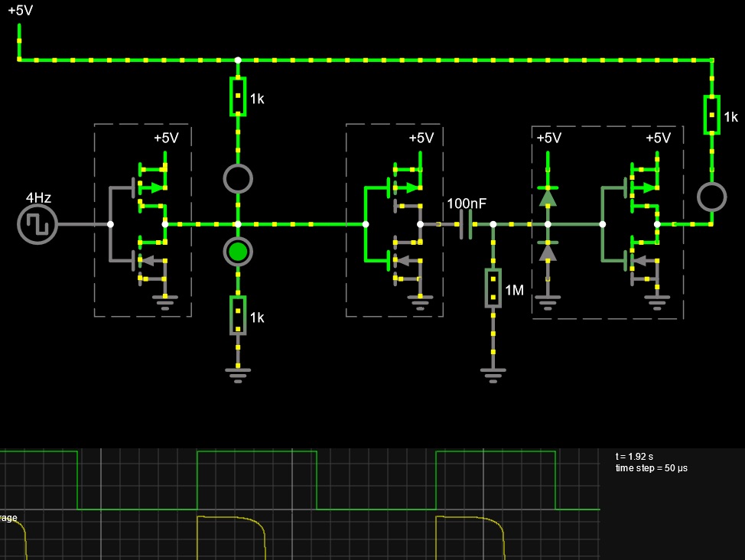
Task: Select the +5V supply label at top left
Action: pos(21,10)
